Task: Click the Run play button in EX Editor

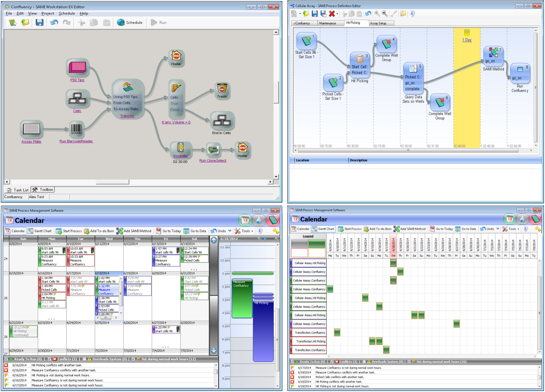Action: (x=159, y=23)
